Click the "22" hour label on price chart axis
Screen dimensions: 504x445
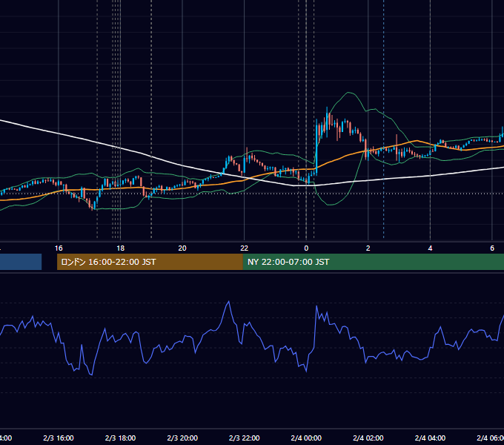(245, 248)
